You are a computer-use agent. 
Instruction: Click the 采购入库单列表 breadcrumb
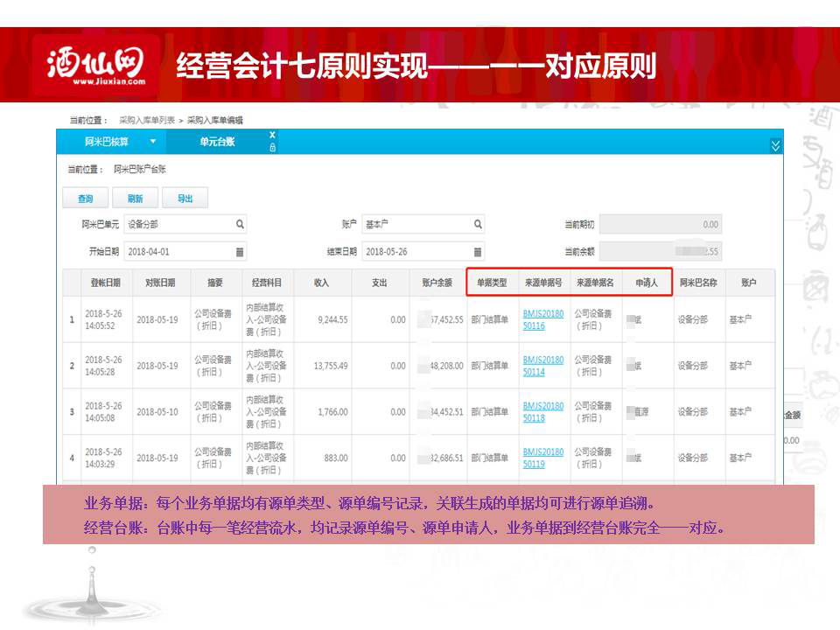coord(147,120)
